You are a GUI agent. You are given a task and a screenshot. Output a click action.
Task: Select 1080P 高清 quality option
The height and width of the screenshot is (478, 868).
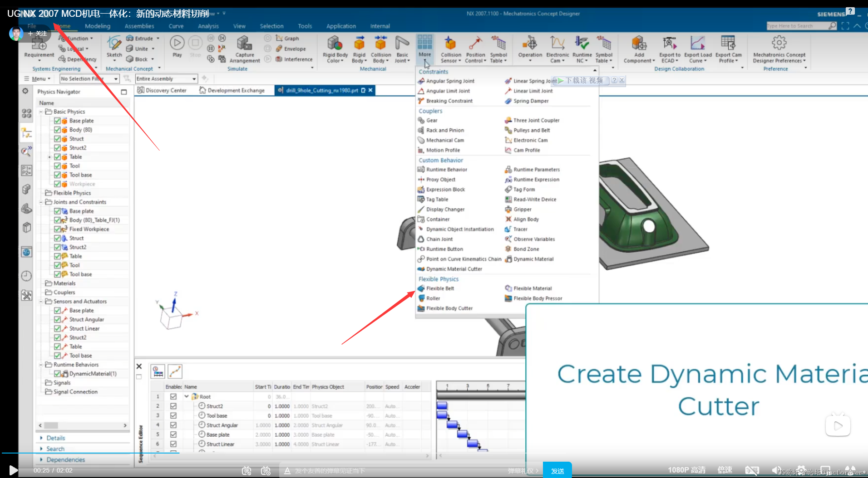(686, 470)
